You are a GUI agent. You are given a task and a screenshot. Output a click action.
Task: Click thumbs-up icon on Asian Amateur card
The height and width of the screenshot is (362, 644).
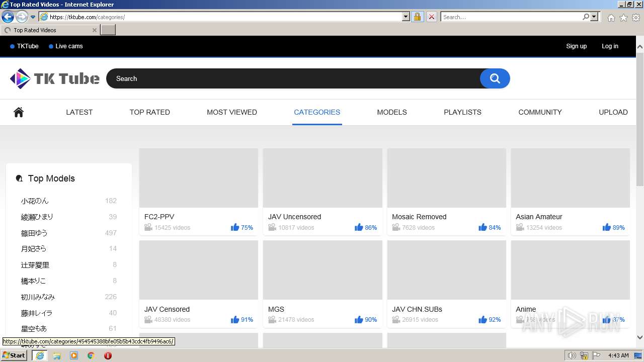[606, 227]
